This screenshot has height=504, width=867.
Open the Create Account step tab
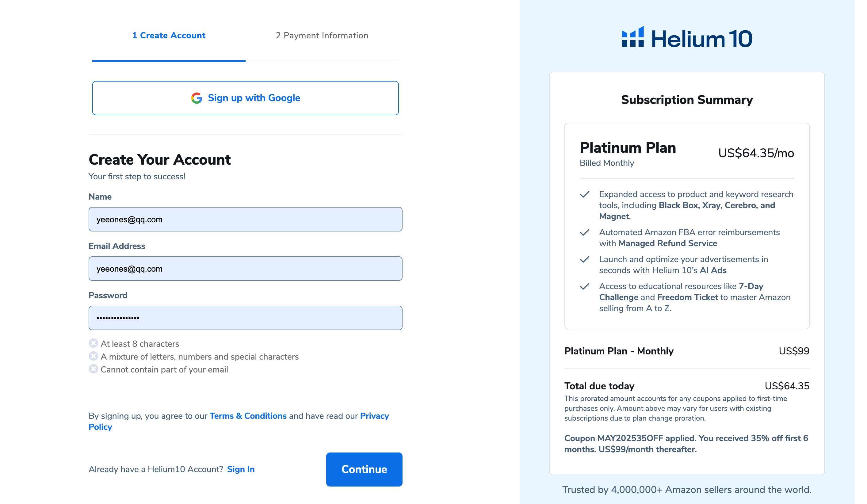click(169, 36)
